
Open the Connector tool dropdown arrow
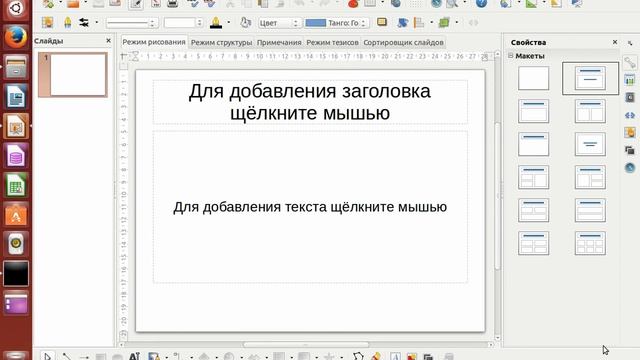point(191,358)
